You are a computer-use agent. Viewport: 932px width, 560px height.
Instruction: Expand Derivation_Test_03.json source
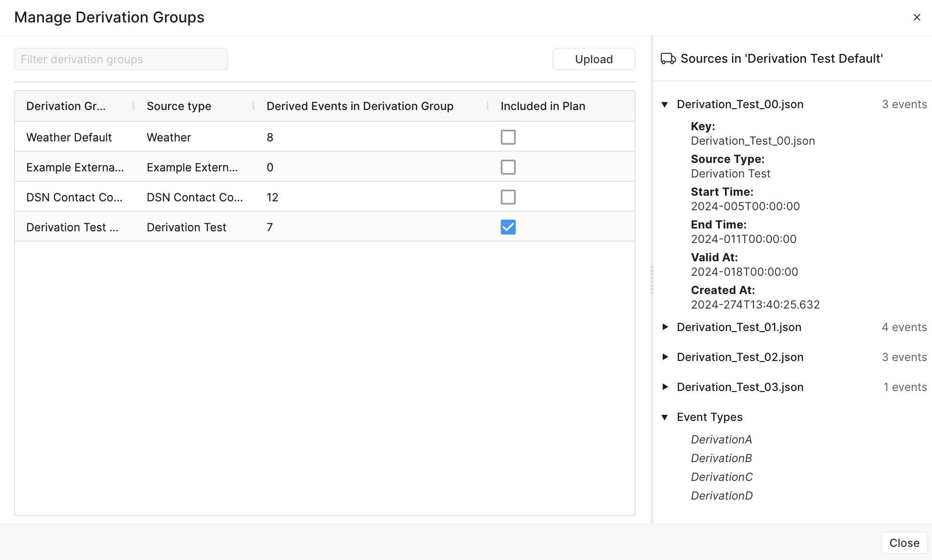pos(665,387)
